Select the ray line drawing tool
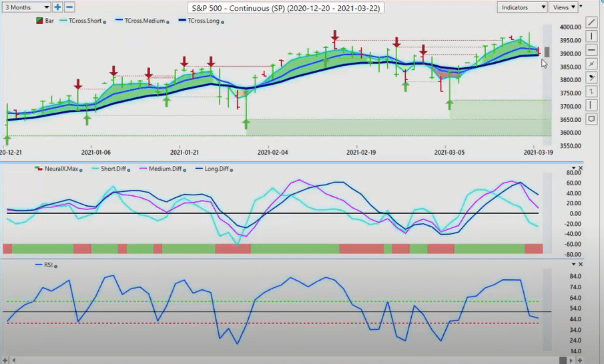604x364 pixels. 591,64
